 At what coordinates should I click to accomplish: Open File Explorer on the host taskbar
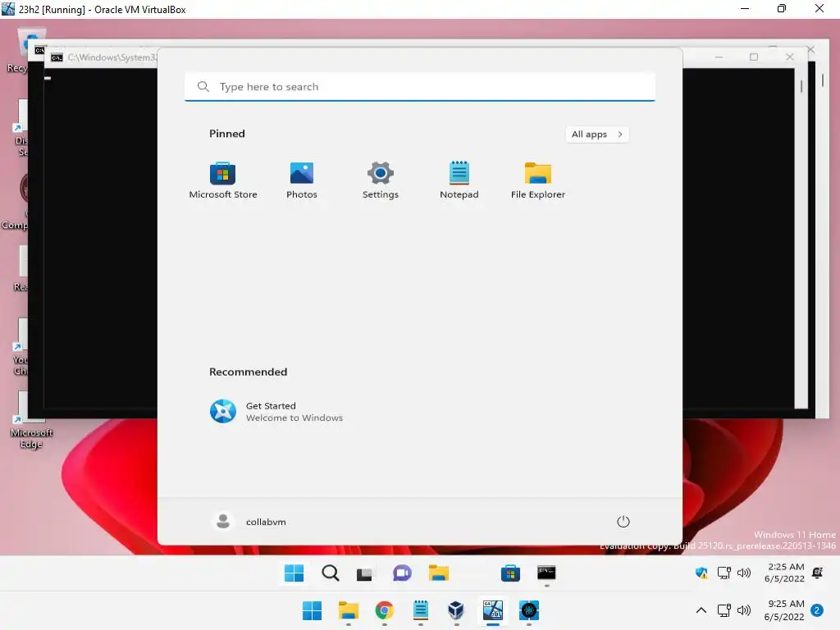pos(348,610)
